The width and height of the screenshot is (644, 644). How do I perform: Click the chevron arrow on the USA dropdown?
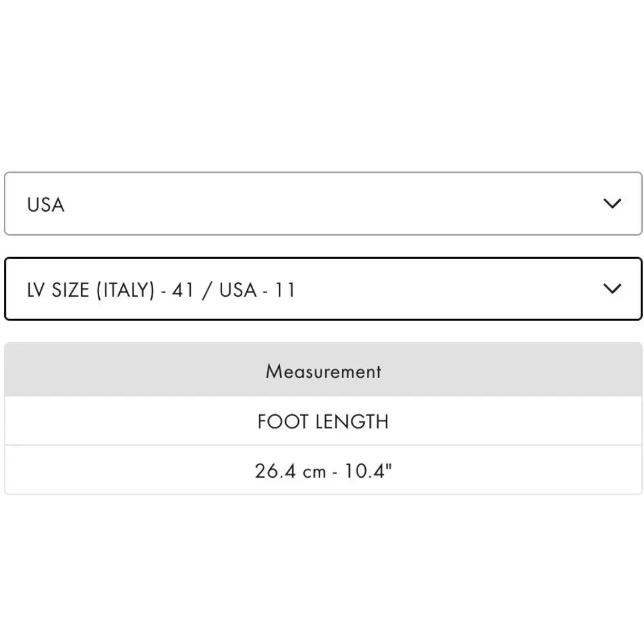[x=612, y=204]
